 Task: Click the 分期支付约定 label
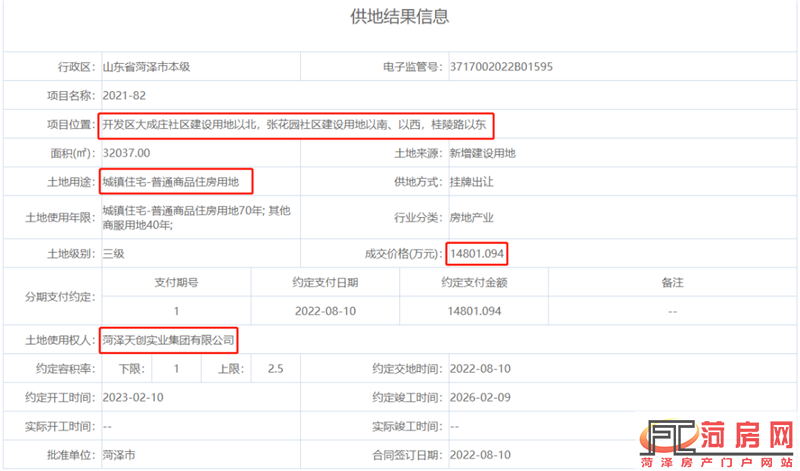pos(61,296)
